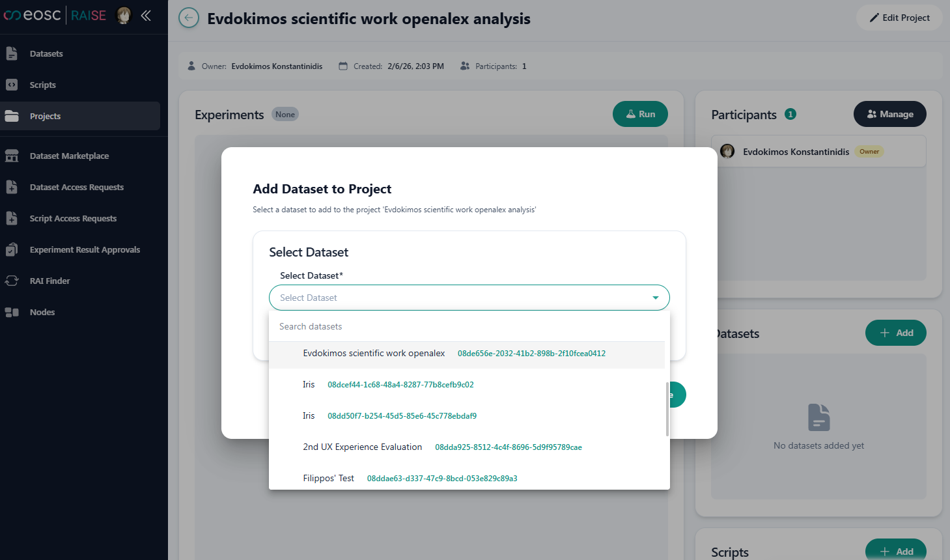Select the Scripts icon in the sidebar
Screen dimensions: 950x560
(x=42, y=85)
